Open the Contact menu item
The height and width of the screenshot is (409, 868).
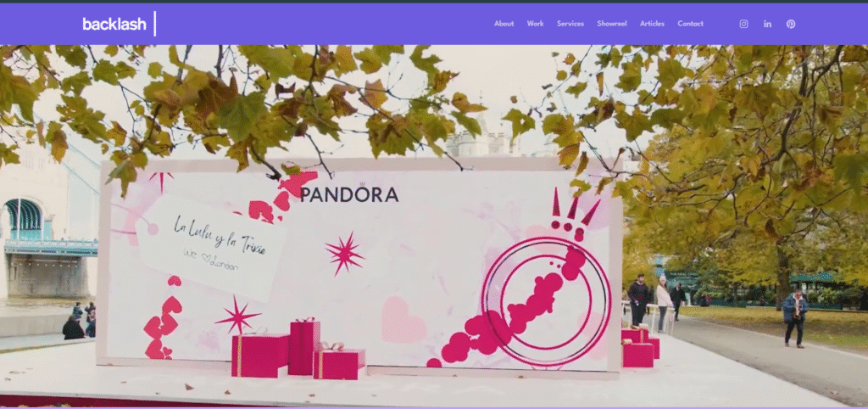click(x=690, y=24)
